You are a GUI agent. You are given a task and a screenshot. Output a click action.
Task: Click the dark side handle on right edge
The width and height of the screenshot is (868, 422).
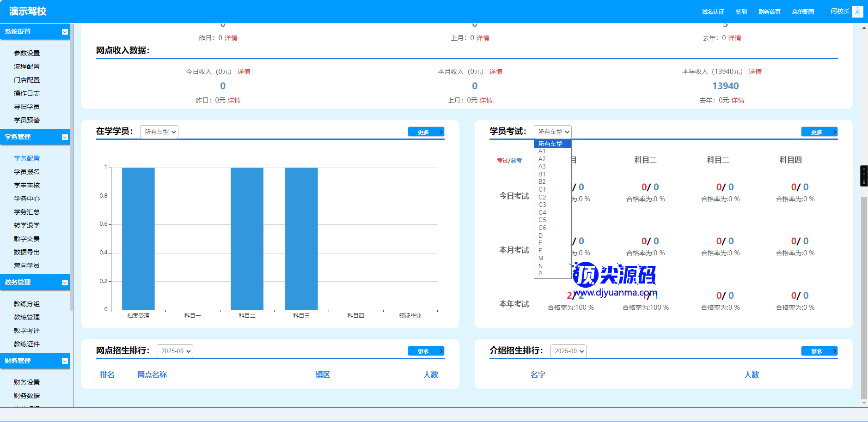(863, 176)
